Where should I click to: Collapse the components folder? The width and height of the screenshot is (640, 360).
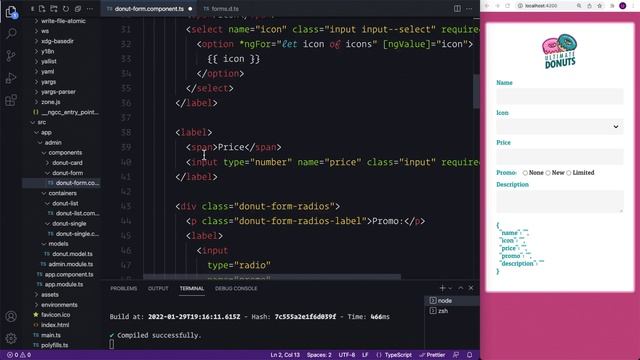tap(65, 153)
